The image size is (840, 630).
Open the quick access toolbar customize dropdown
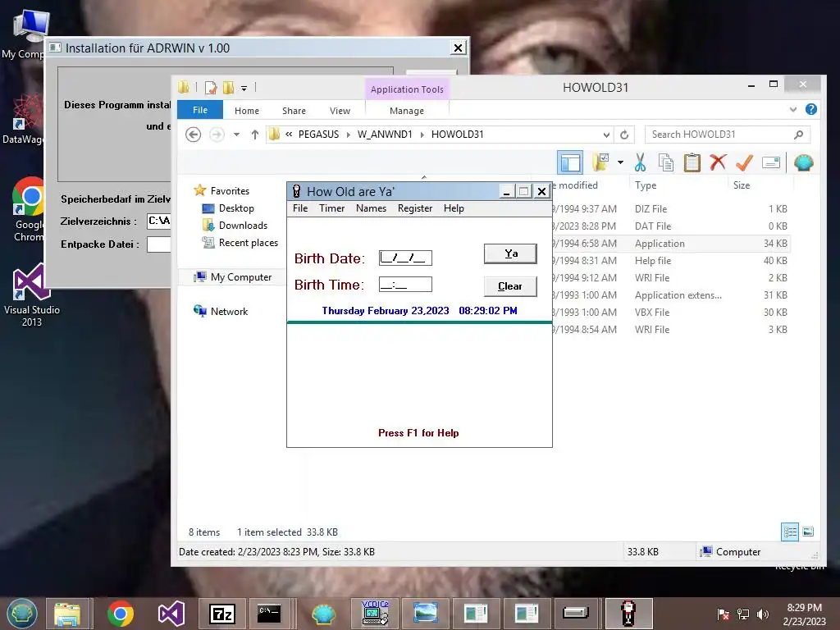coord(244,88)
